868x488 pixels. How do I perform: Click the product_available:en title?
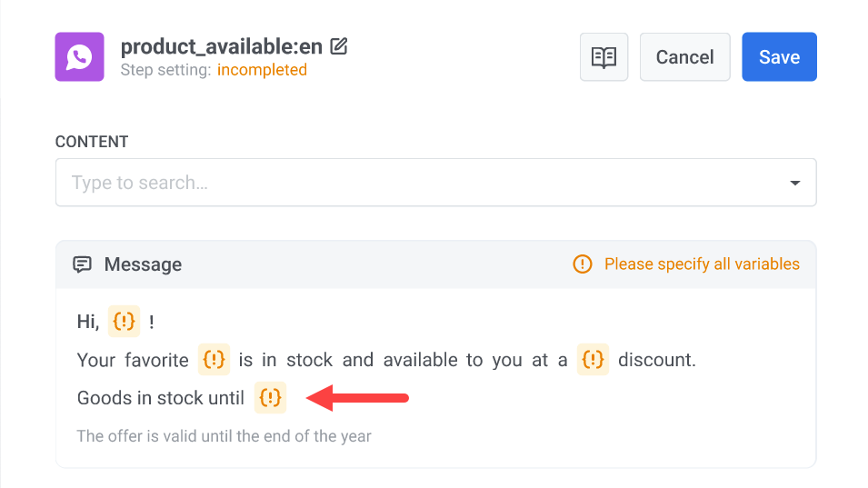pyautogui.click(x=222, y=46)
